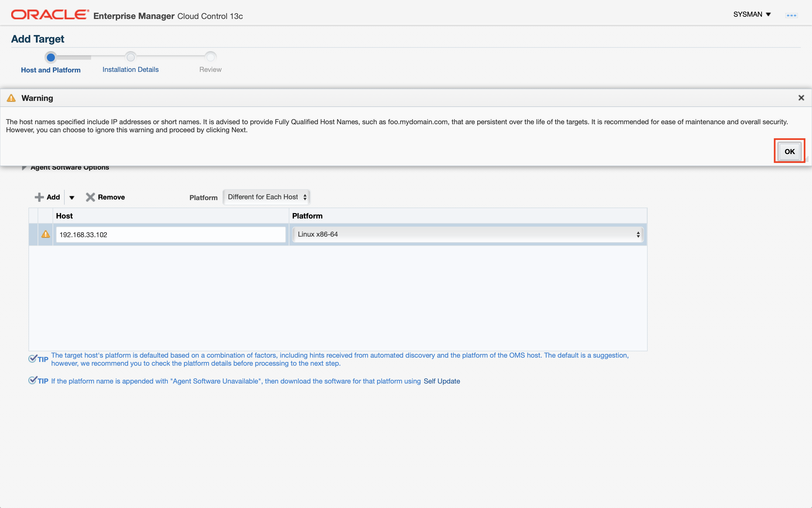Click the warning icon on 192.168.33.102 row

[45, 234]
